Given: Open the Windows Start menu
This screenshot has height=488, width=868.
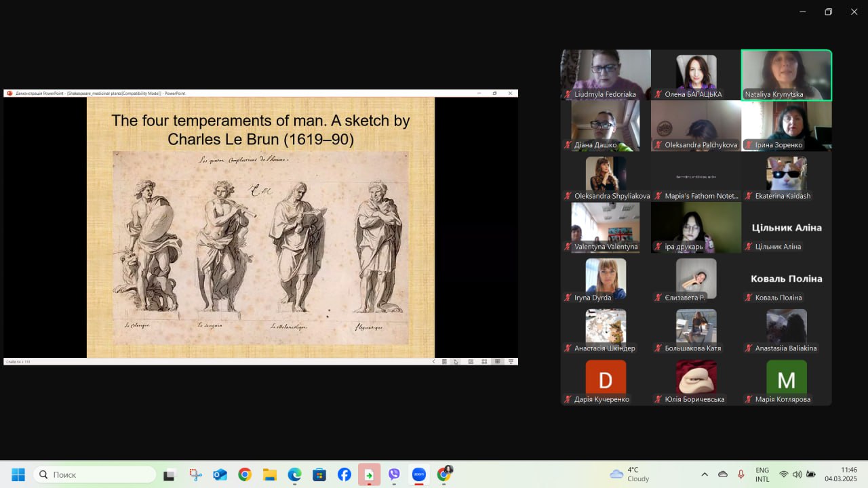Looking at the screenshot, I should tap(18, 474).
